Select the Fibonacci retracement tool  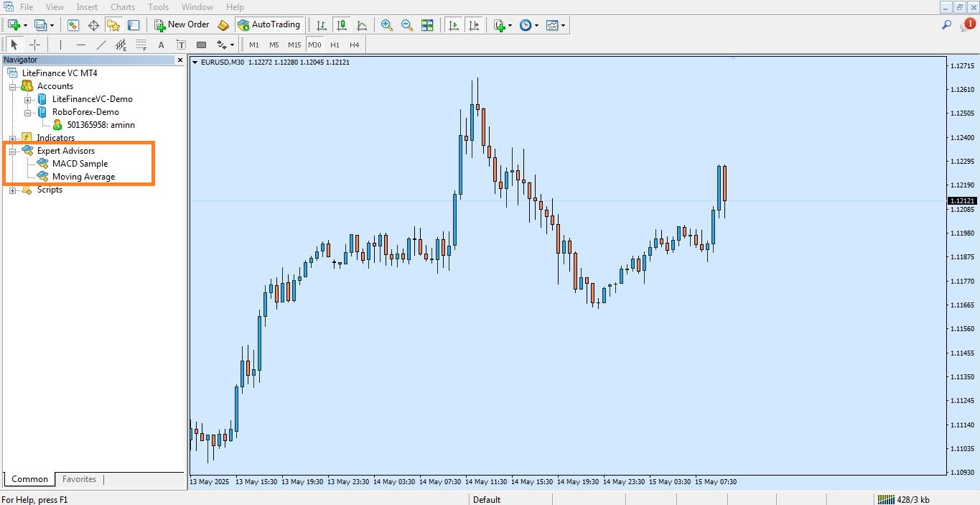[x=141, y=45]
